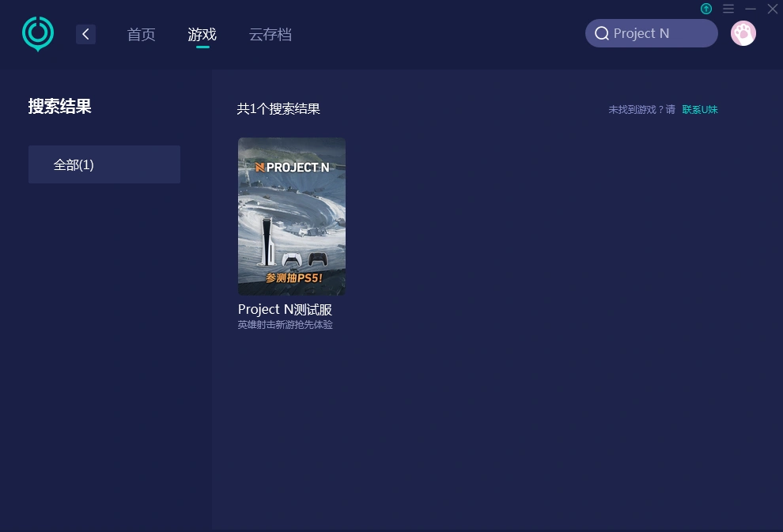Image resolution: width=783 pixels, height=532 pixels.
Task: Close the application window
Action: pyautogui.click(x=772, y=9)
